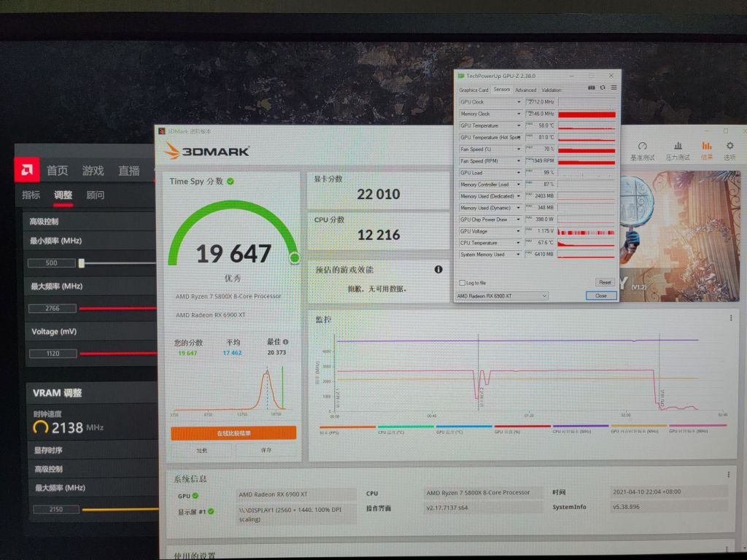The height and width of the screenshot is (560, 747).
Task: Toggle GPU 负载 (%) legend series
Action: [x=522, y=429]
